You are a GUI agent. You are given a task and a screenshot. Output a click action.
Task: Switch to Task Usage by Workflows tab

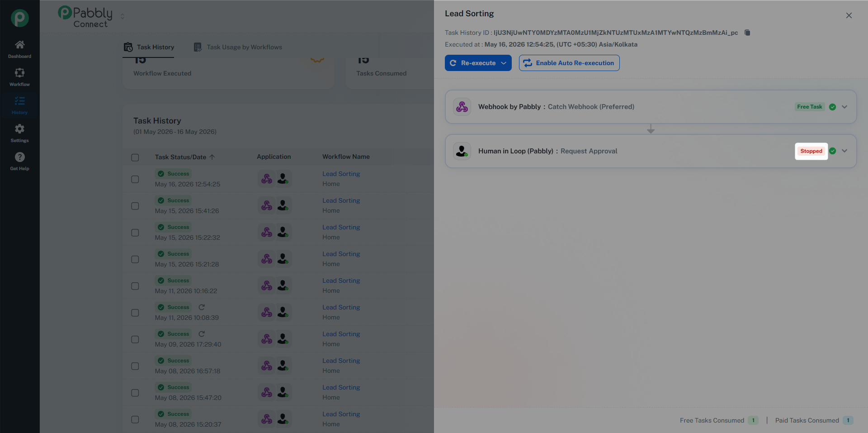pos(238,47)
